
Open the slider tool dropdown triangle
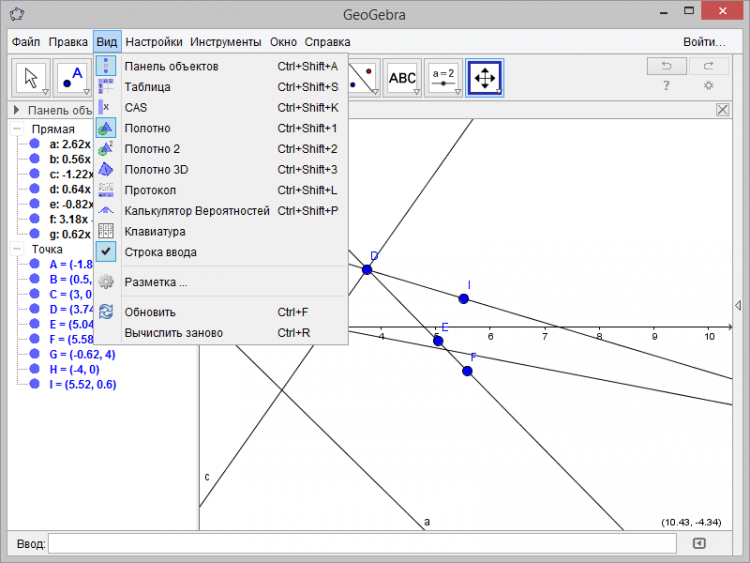pyautogui.click(x=458, y=92)
